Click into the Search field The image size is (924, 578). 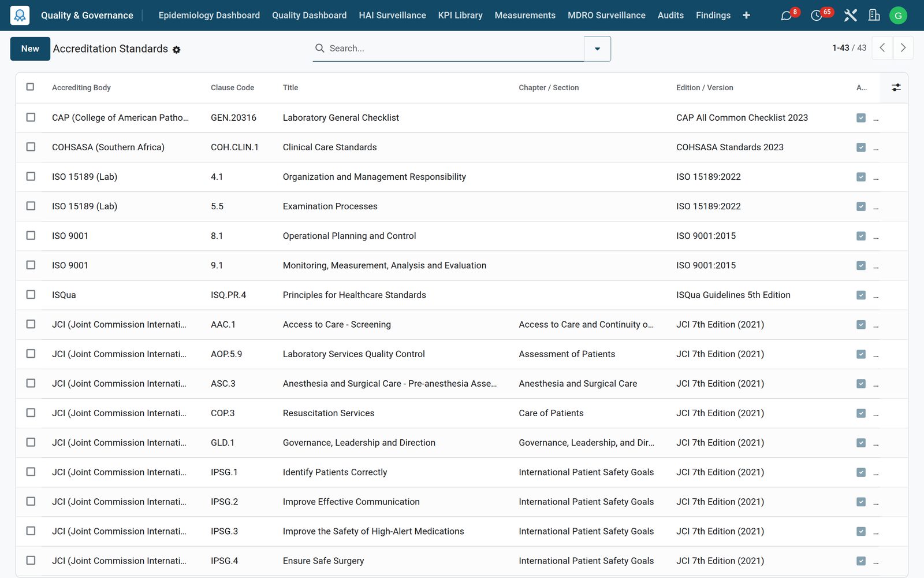coord(455,49)
